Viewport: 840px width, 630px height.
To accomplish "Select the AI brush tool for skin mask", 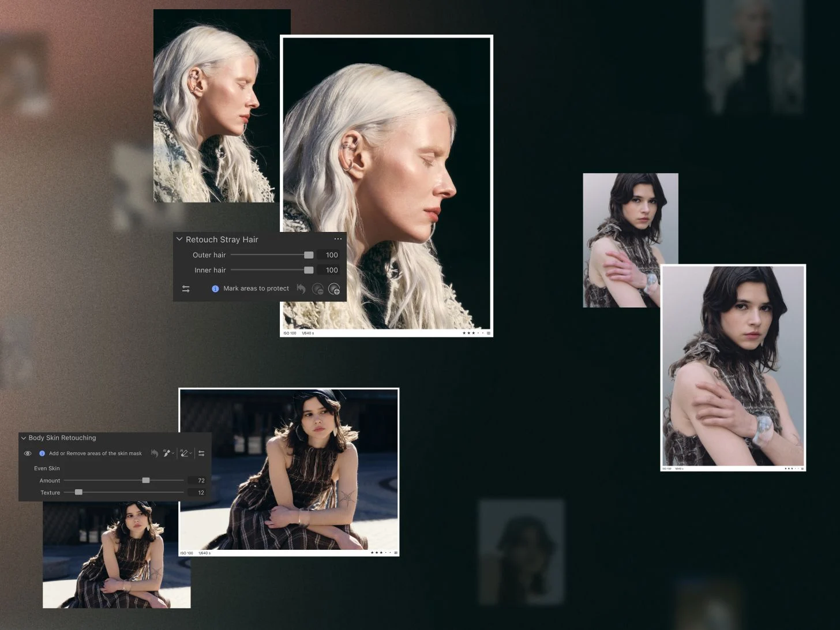I will [x=167, y=453].
